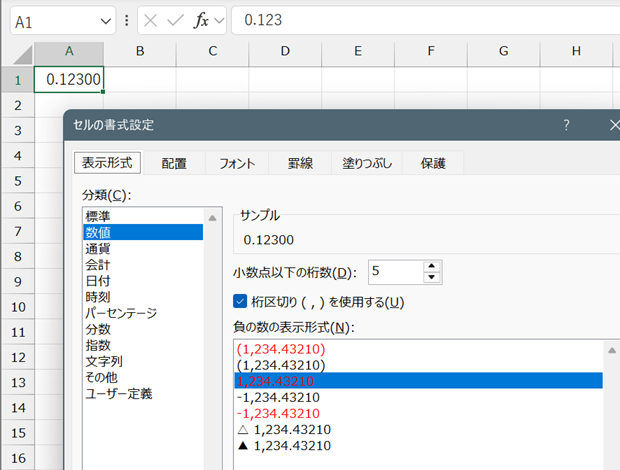Select row 5 header

point(18,181)
